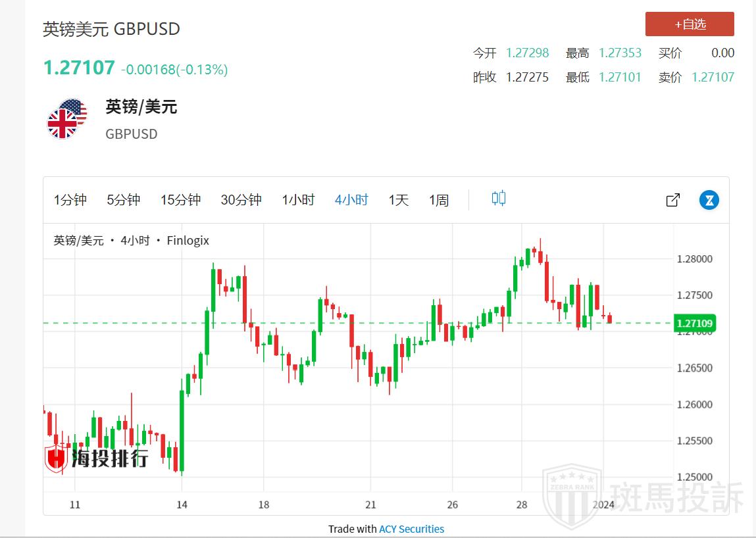Click the 2024 date marker on axis
The height and width of the screenshot is (538, 756).
point(603,504)
